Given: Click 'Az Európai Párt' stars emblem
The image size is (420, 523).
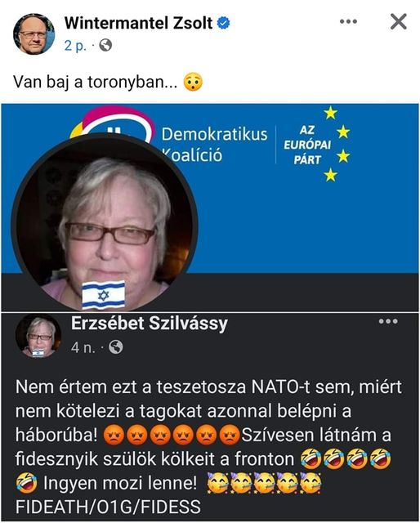Looking at the screenshot, I should tap(316, 144).
